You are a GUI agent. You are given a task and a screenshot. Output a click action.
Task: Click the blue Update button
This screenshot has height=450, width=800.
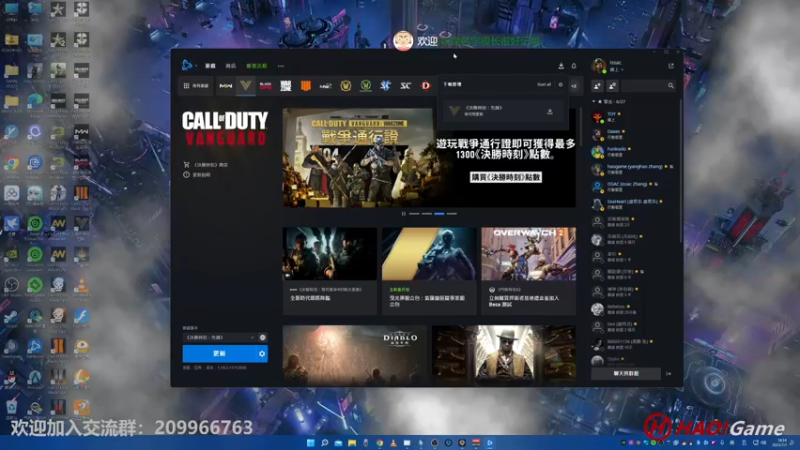pyautogui.click(x=219, y=354)
